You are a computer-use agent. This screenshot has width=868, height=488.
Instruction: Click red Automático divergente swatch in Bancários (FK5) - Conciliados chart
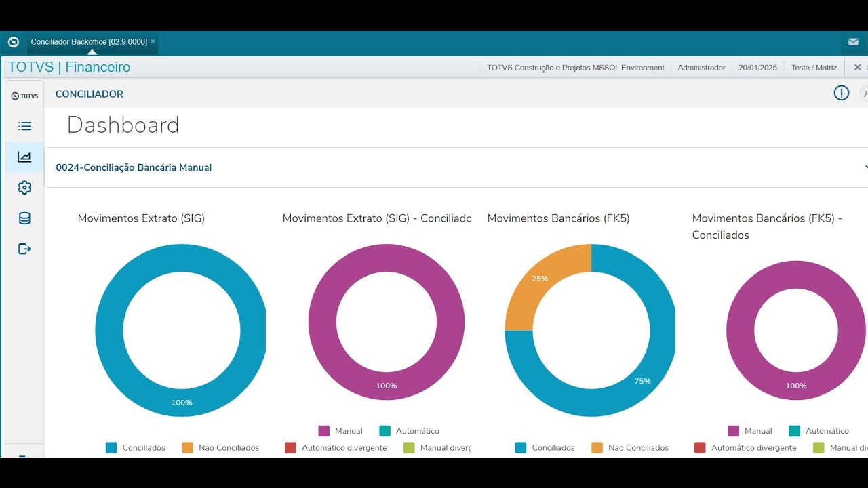(700, 448)
